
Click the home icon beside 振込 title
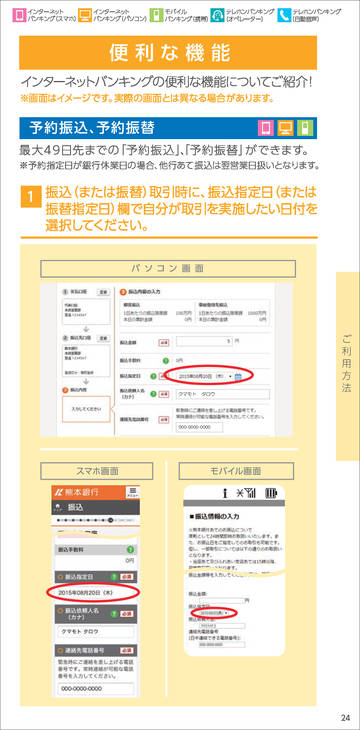click(59, 508)
